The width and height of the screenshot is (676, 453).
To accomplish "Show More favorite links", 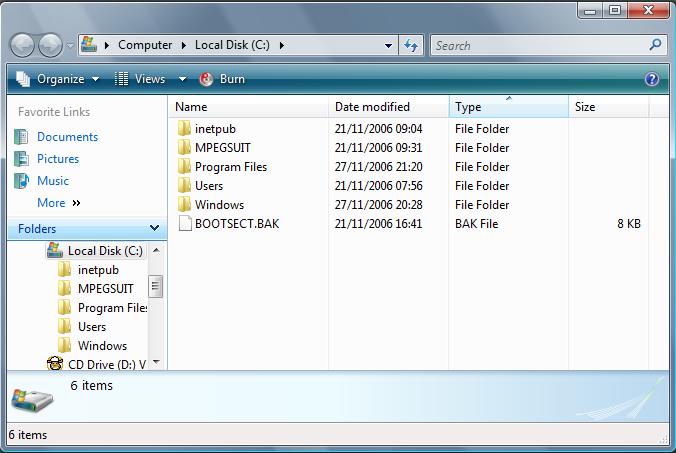I will [59, 203].
